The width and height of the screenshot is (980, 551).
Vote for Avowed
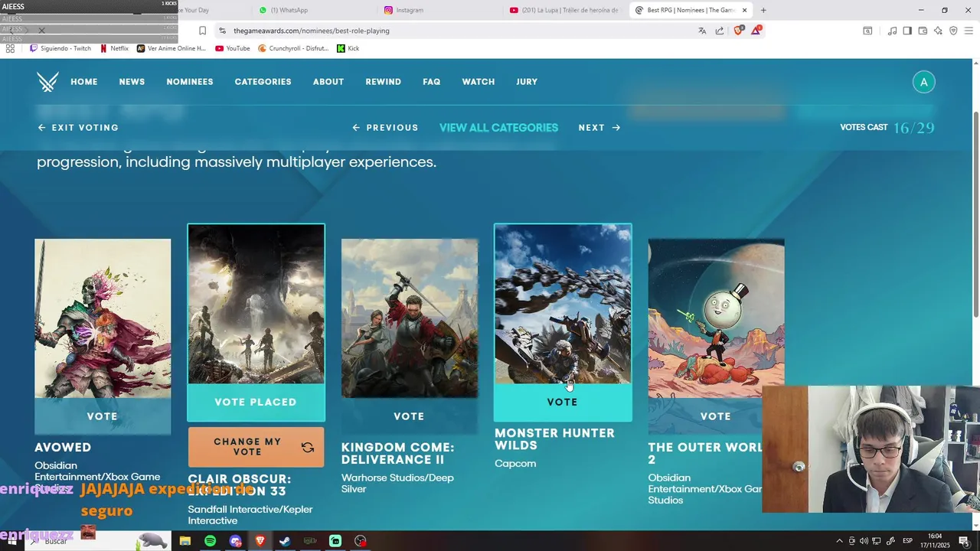click(x=103, y=416)
